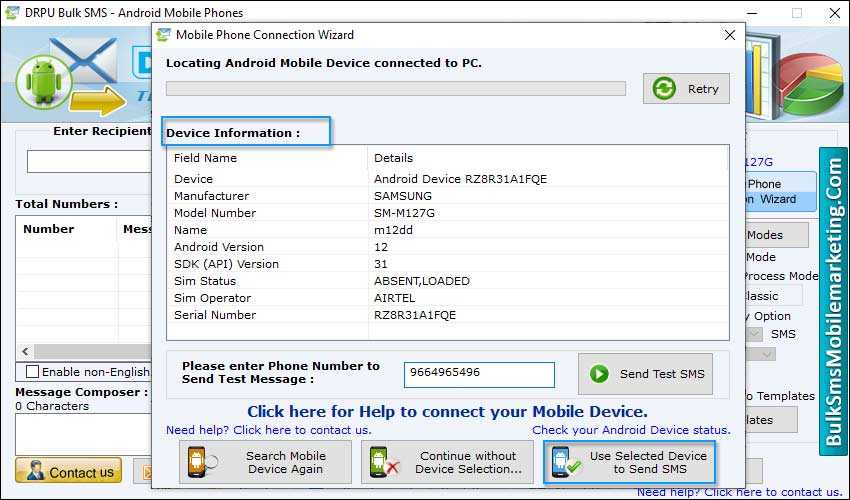The width and height of the screenshot is (850, 500).
Task: Click the green play icon on Send Test SMS
Action: [x=599, y=374]
